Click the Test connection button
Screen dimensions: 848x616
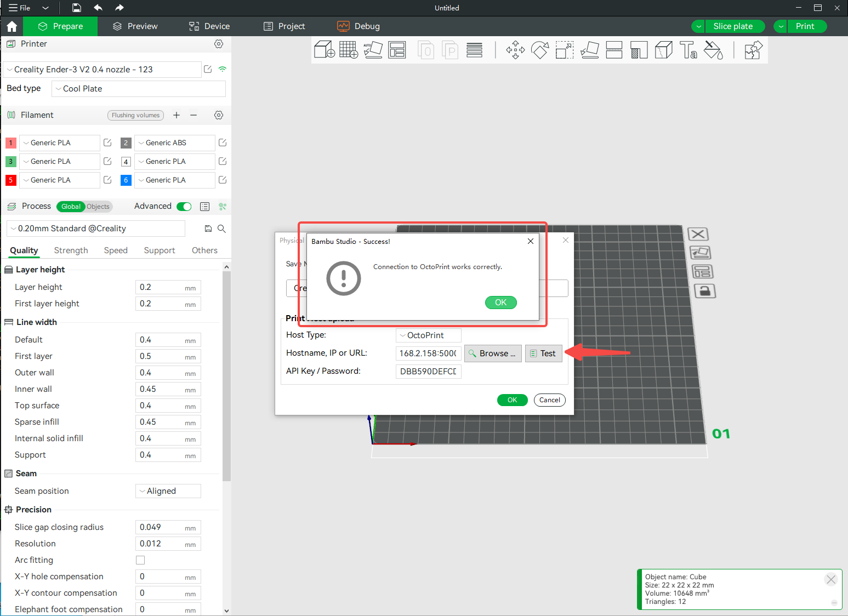544,353
